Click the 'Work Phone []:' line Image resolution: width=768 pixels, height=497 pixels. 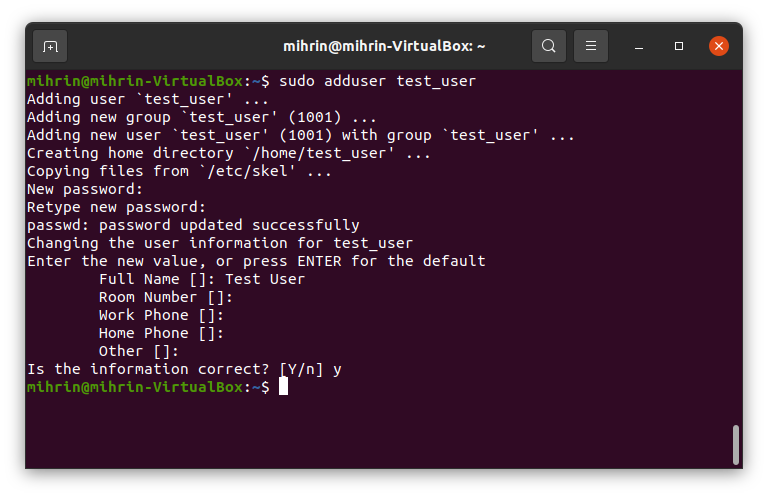[x=161, y=315]
